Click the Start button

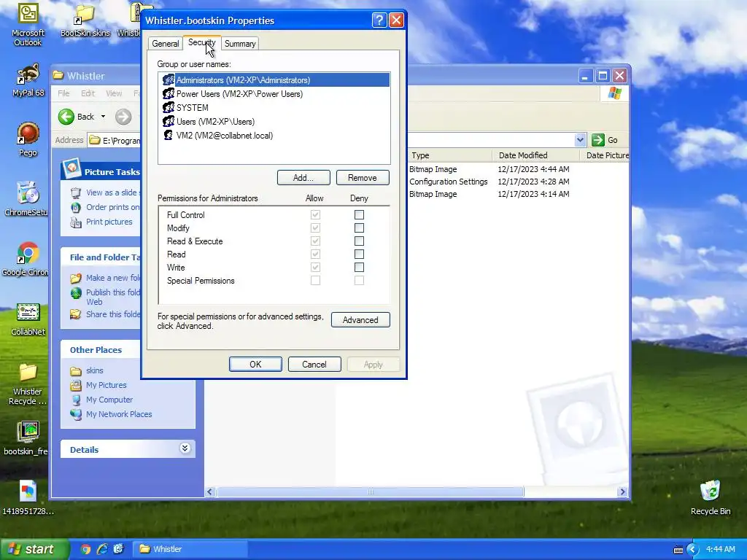34,549
